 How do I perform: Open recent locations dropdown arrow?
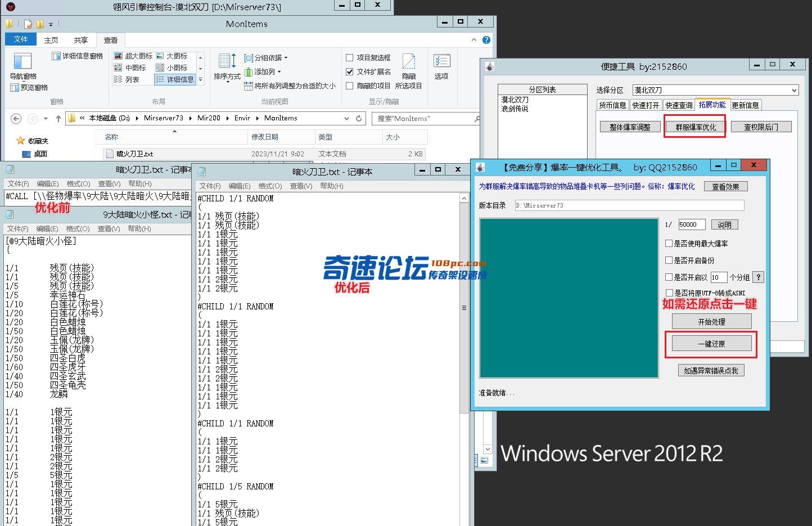click(x=45, y=119)
